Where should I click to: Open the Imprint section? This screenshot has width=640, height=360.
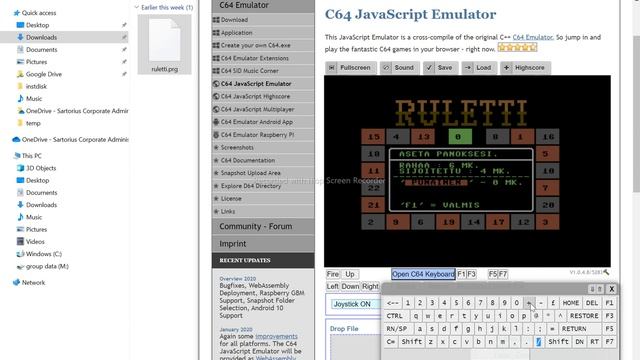pos(263,244)
